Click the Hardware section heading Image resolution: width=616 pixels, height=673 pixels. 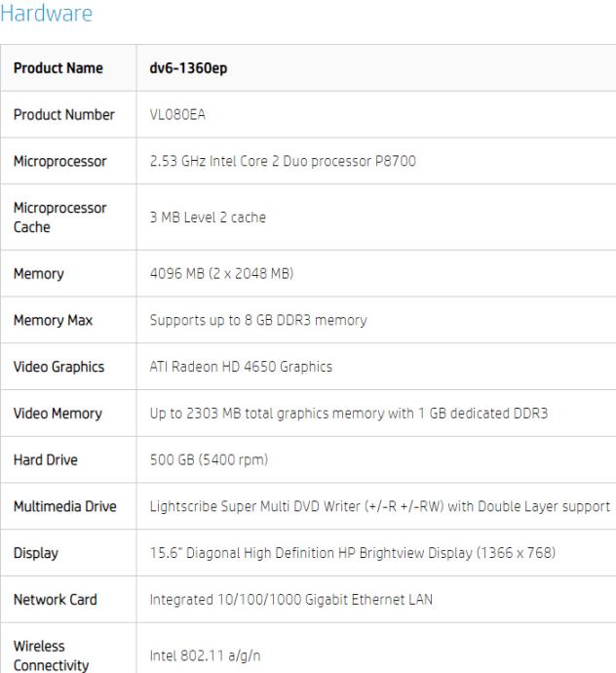tap(47, 14)
